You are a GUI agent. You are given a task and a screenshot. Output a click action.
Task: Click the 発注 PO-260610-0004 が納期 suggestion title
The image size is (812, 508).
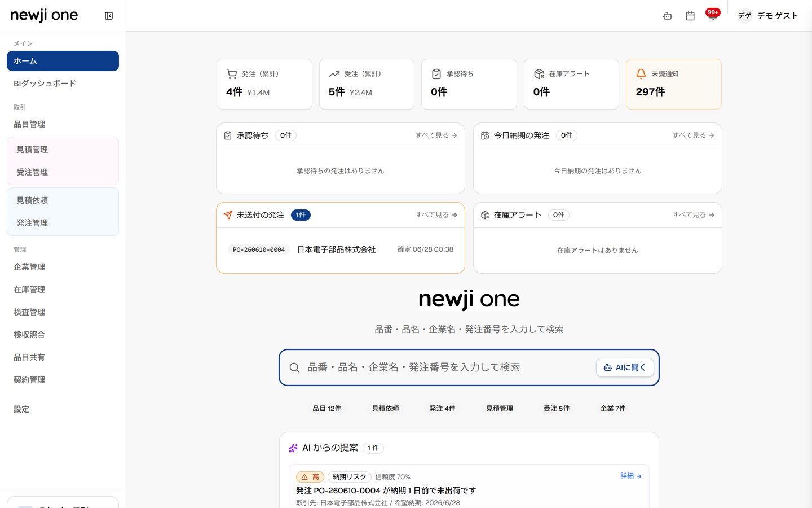[386, 491]
